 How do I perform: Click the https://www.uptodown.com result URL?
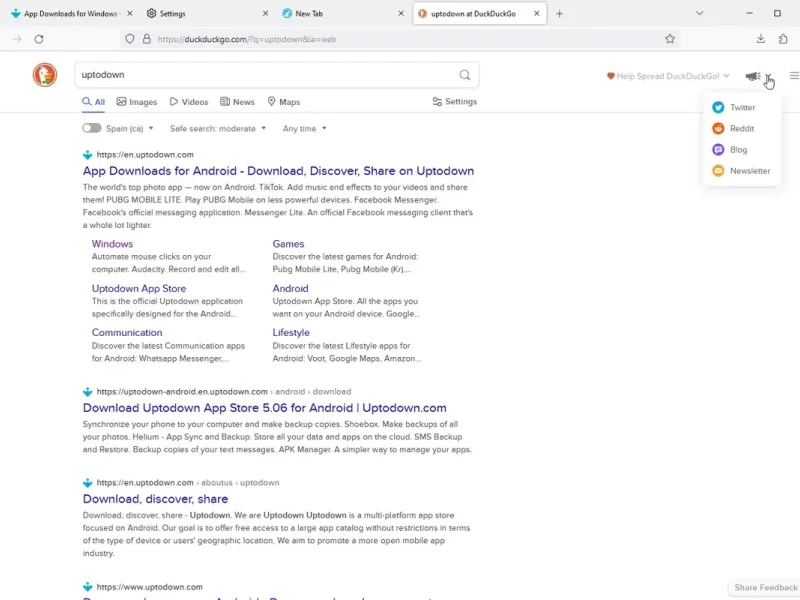pyautogui.click(x=149, y=587)
